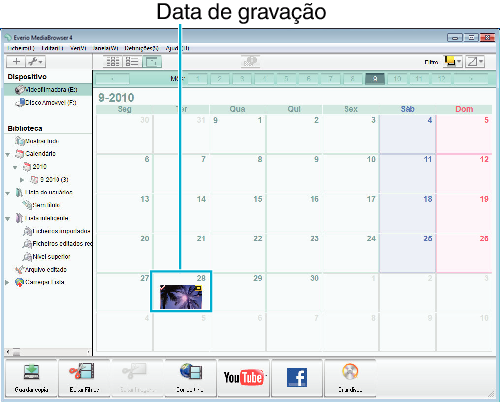Switch to detailed list view
500x402 pixels.
click(132, 62)
